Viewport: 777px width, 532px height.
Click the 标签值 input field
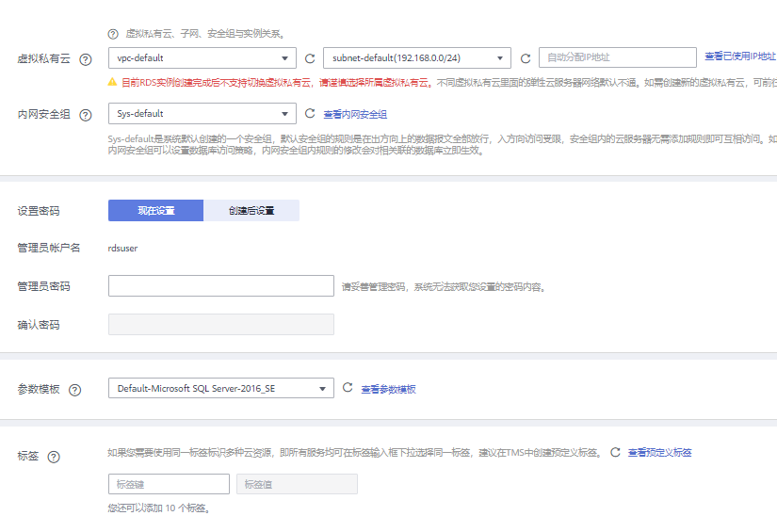point(297,484)
